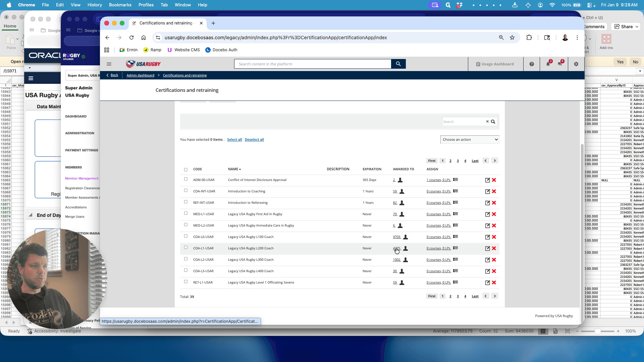Go to next page using top arrow
The height and width of the screenshot is (362, 644).
click(495, 161)
